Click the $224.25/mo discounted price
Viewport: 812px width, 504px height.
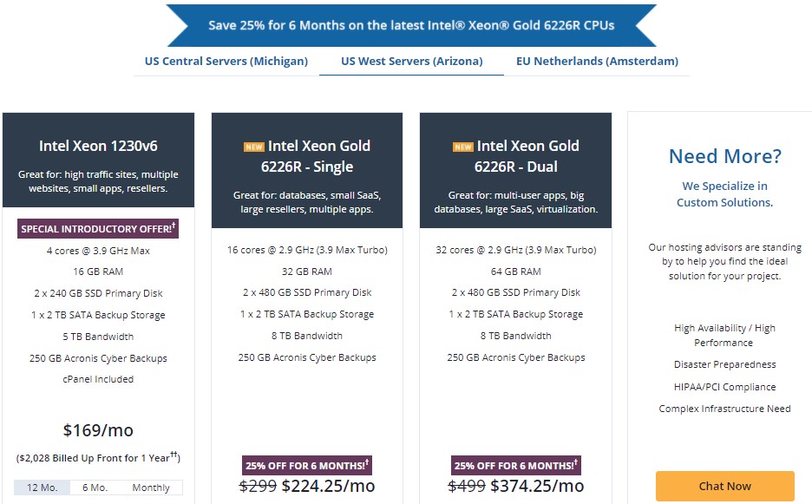(328, 486)
